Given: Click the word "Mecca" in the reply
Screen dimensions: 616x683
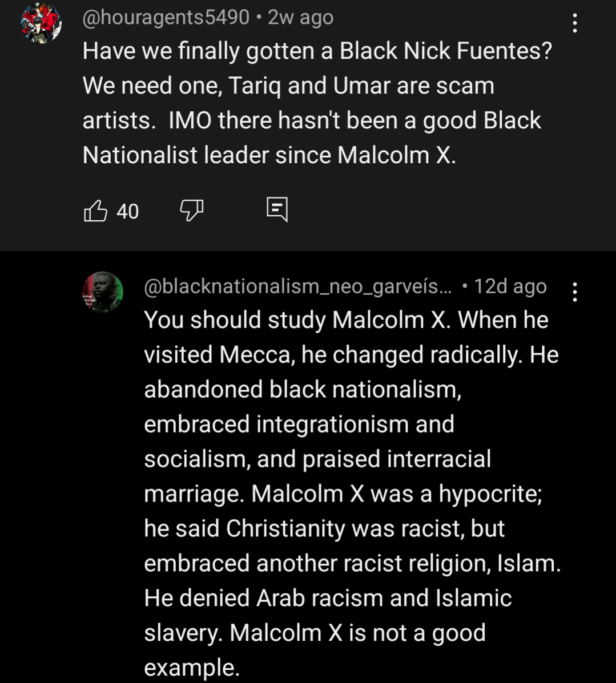Looking at the screenshot, I should click(x=255, y=355).
